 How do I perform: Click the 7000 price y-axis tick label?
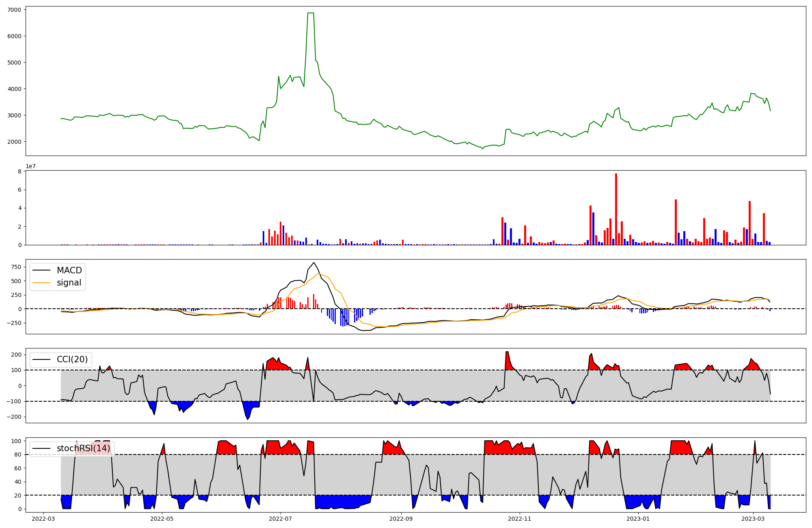(x=14, y=9)
